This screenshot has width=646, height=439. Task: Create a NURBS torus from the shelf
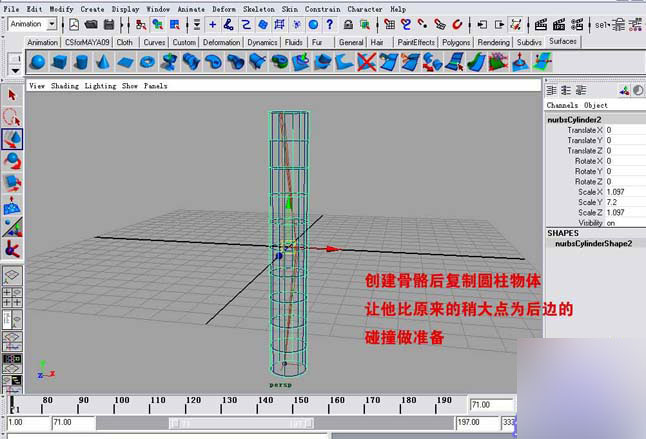click(147, 62)
